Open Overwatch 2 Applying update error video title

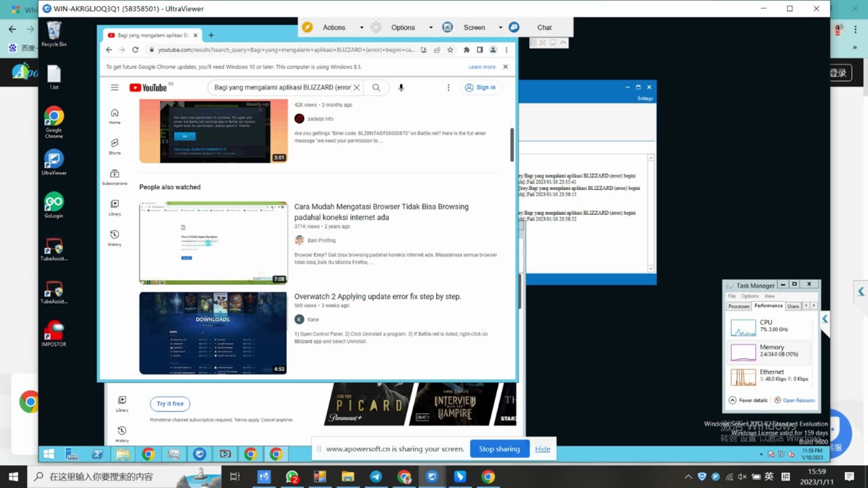(x=378, y=296)
